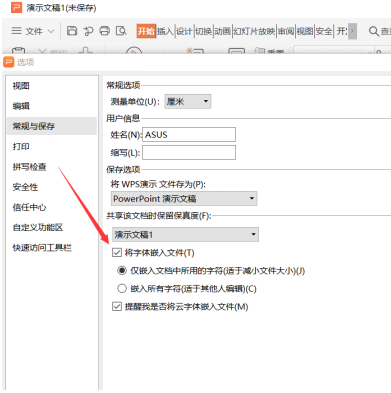Switch to the 切换 ribbon tab

(203, 31)
